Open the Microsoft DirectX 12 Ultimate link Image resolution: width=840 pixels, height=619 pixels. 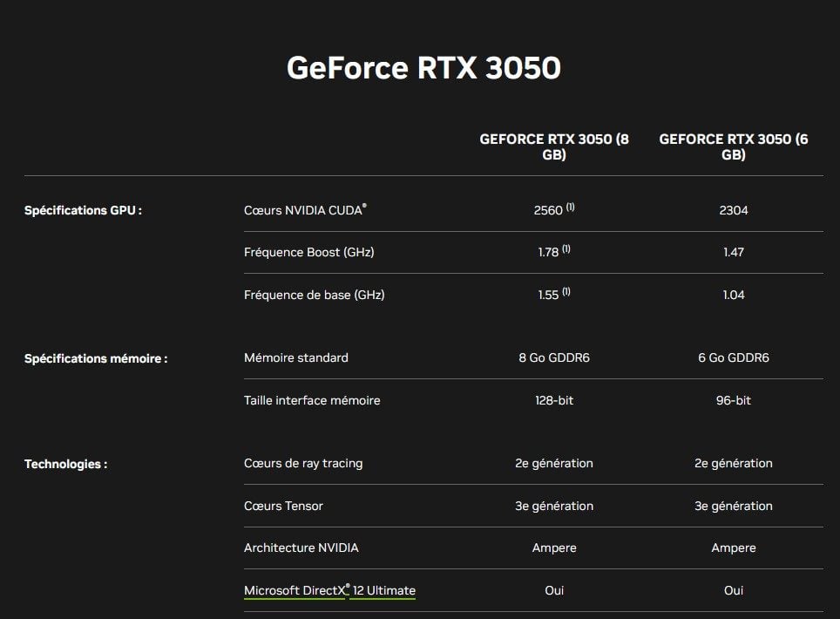pyautogui.click(x=329, y=590)
